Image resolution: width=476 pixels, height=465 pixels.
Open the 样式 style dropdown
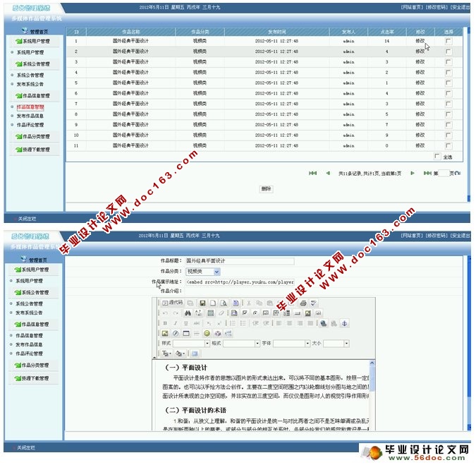tap(191, 343)
